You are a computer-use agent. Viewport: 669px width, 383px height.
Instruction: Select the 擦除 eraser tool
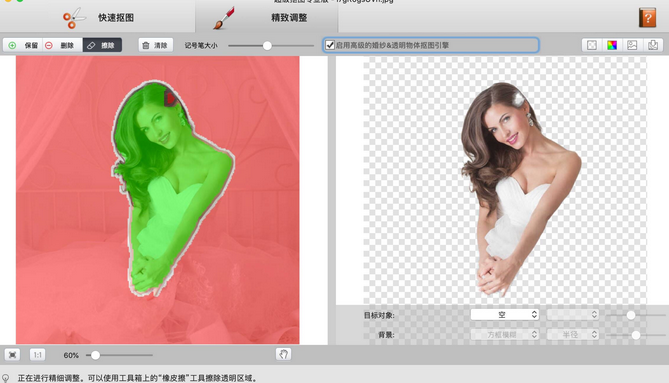(x=102, y=45)
